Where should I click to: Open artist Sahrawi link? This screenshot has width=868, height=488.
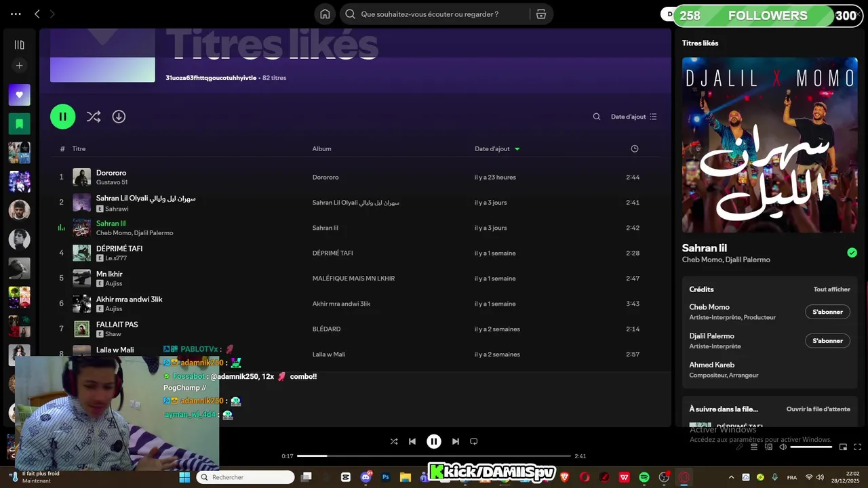pyautogui.click(x=117, y=209)
